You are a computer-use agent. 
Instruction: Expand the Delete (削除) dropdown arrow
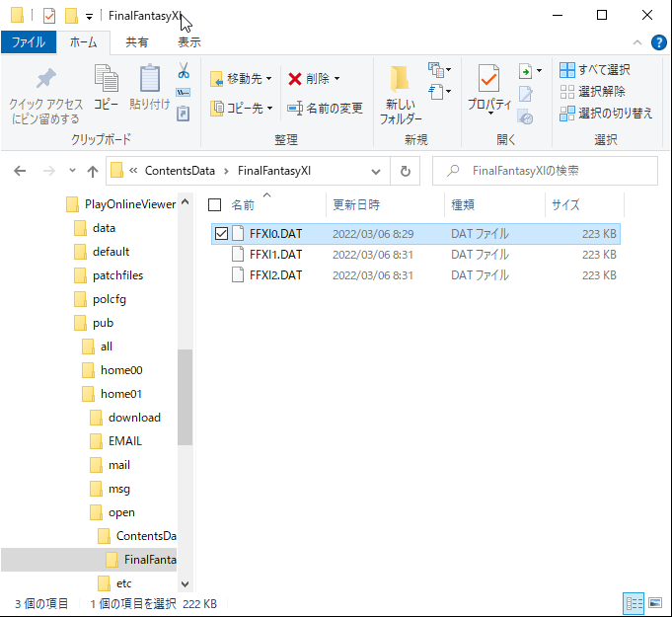[336, 78]
